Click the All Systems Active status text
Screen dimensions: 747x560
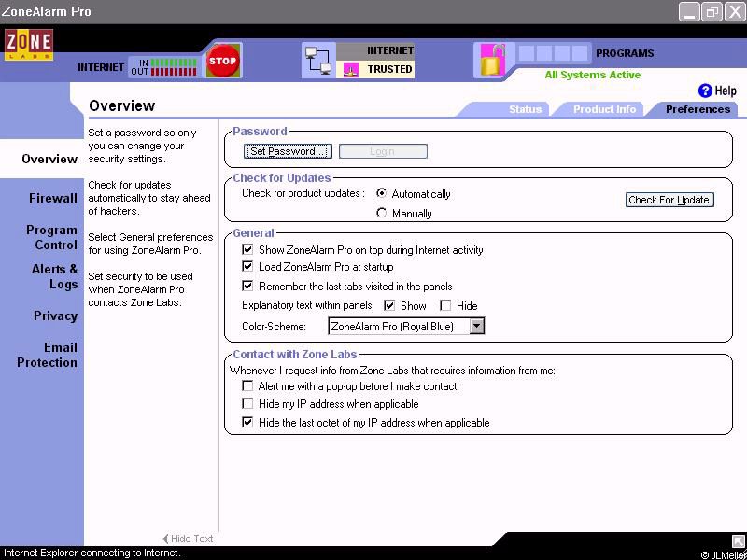pos(593,75)
